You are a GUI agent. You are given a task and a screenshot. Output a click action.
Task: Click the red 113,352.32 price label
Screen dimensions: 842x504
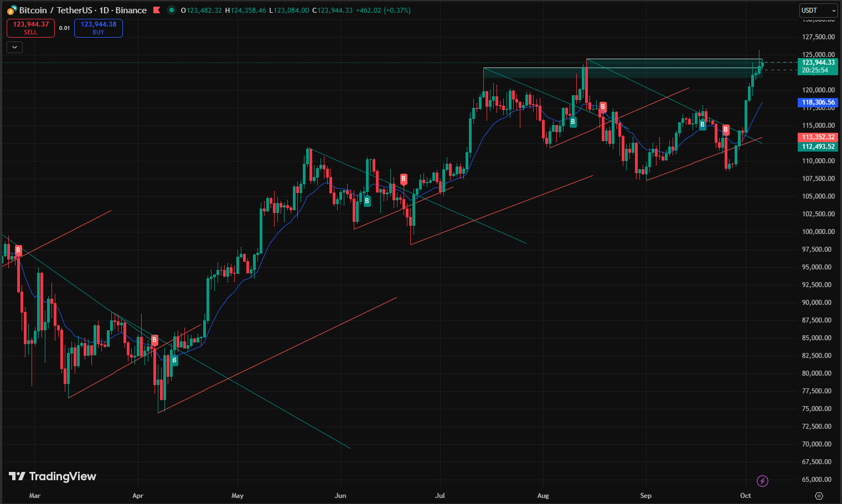tap(818, 137)
